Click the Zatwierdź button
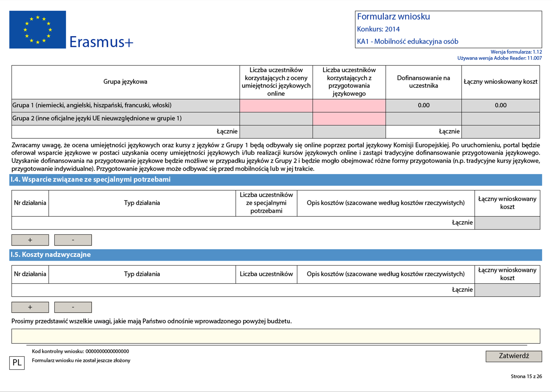Screen dimensions: 552x392 [x=514, y=356]
